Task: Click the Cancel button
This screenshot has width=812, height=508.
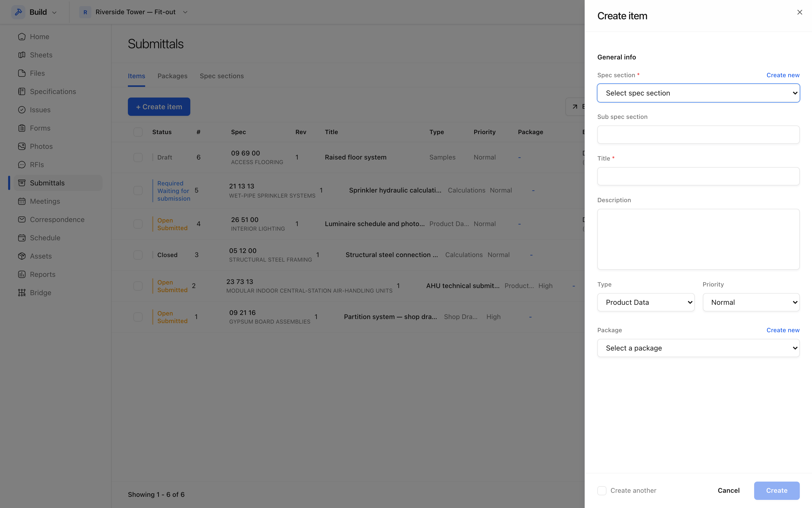Action: tap(729, 490)
